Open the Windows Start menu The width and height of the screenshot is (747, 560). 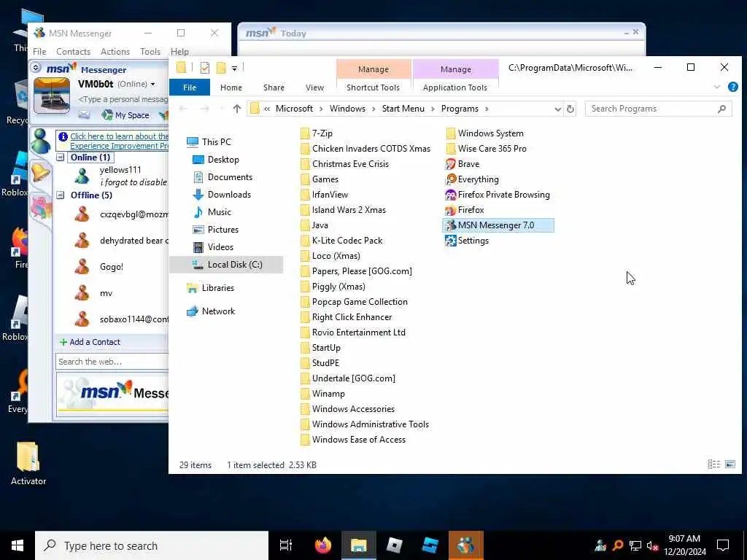click(18, 545)
